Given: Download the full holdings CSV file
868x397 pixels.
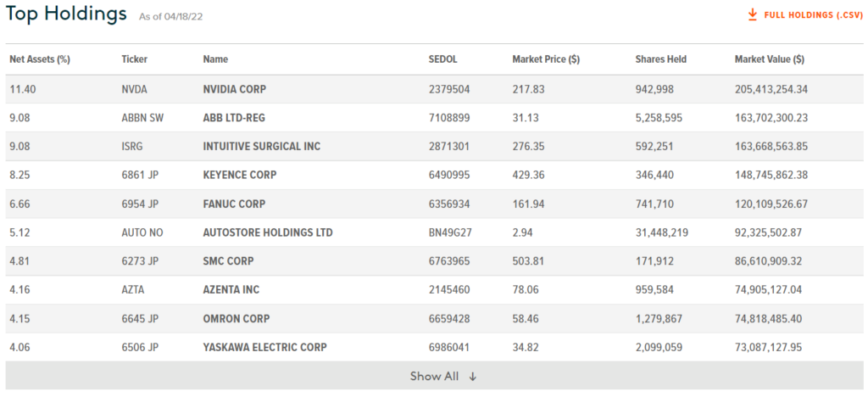Looking at the screenshot, I should click(805, 15).
